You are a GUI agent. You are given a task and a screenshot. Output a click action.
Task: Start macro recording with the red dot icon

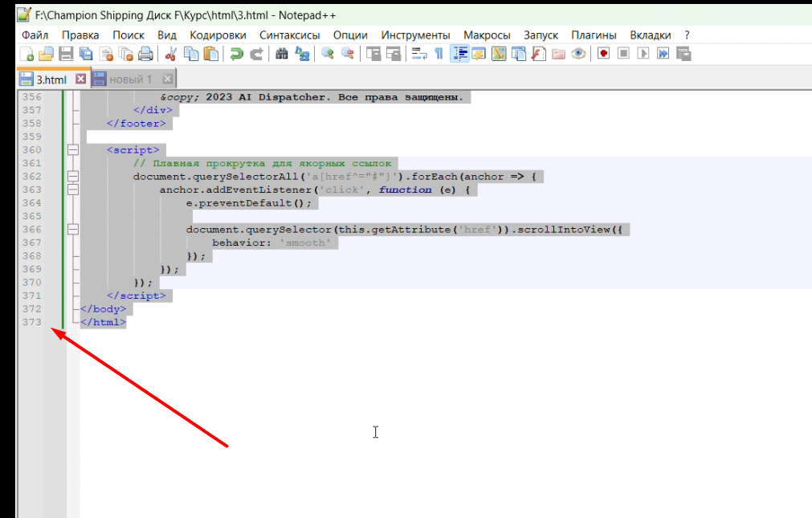(x=603, y=54)
